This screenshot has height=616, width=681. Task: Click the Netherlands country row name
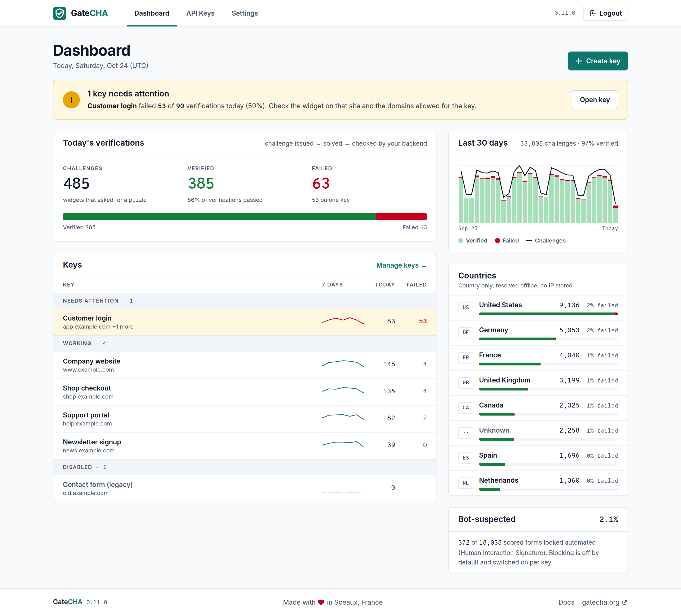pyautogui.click(x=498, y=480)
